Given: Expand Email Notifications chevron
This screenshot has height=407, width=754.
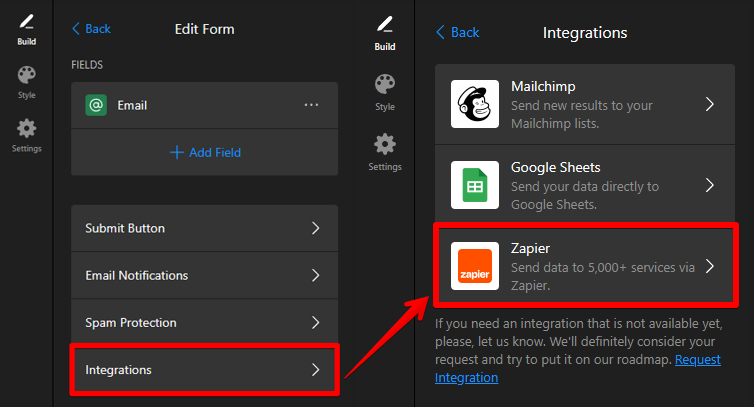Looking at the screenshot, I should coord(315,275).
